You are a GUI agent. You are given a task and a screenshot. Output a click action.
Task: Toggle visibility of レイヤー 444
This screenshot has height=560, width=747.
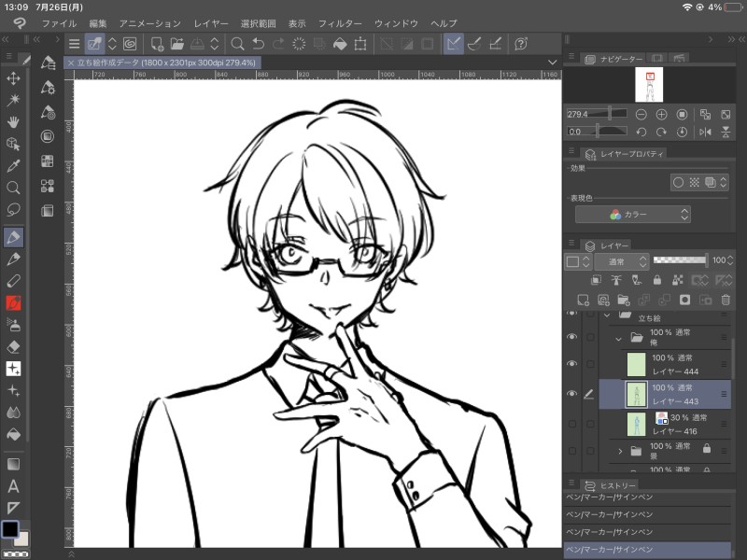tap(572, 364)
